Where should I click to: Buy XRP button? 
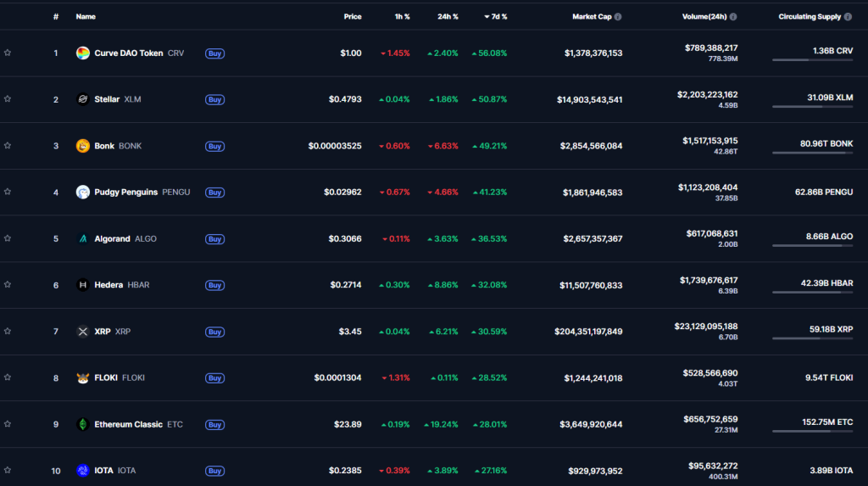point(214,332)
